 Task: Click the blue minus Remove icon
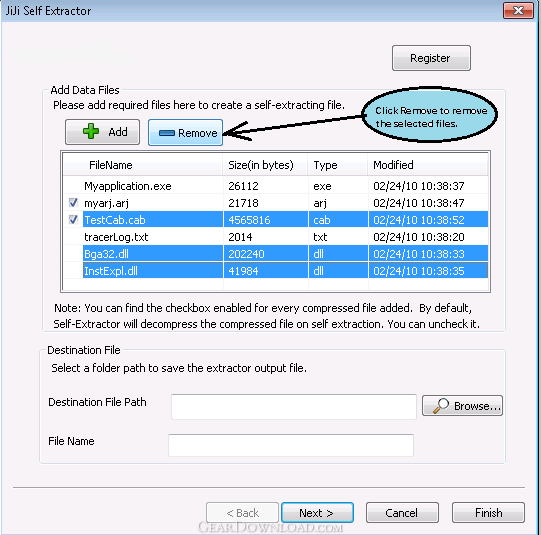(x=167, y=133)
